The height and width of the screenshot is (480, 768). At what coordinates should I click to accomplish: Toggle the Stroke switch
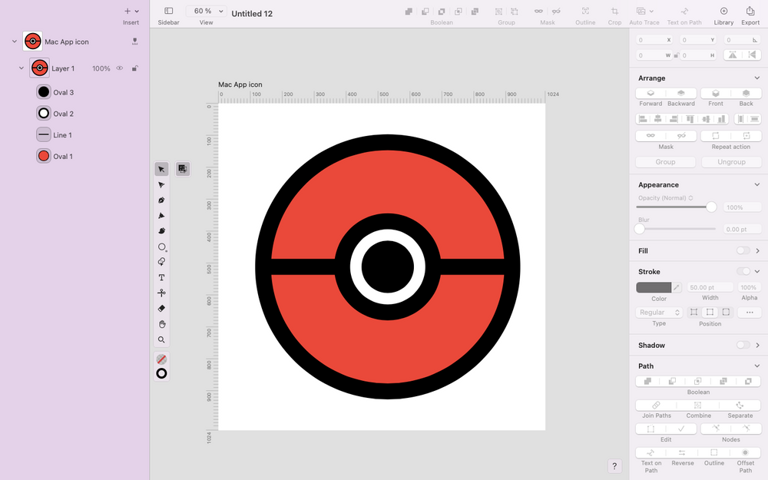(743, 271)
